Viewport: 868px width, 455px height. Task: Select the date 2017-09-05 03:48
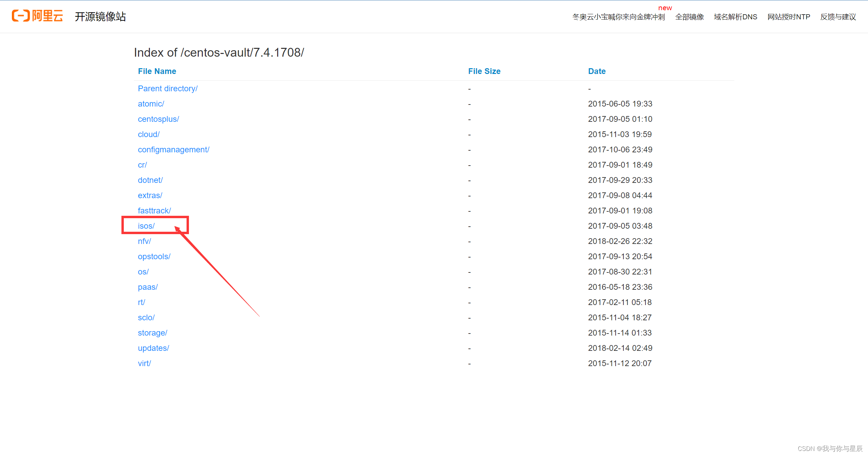(620, 226)
